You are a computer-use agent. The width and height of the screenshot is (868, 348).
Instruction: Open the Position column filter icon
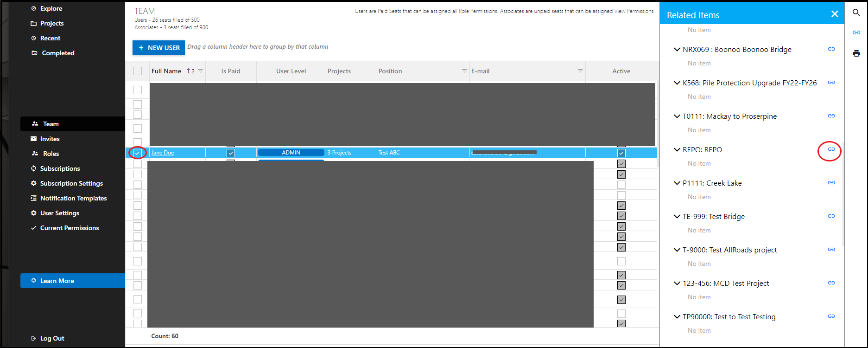click(x=464, y=71)
